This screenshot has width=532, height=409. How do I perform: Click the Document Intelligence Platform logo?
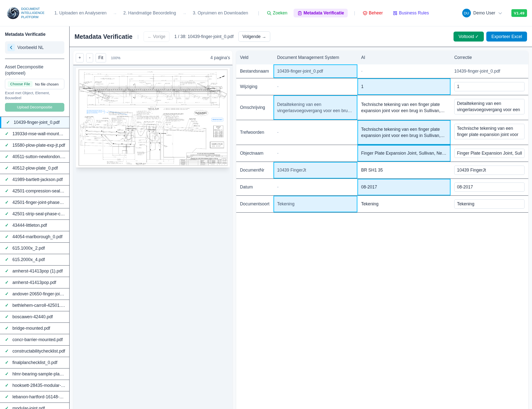[x=13, y=13]
